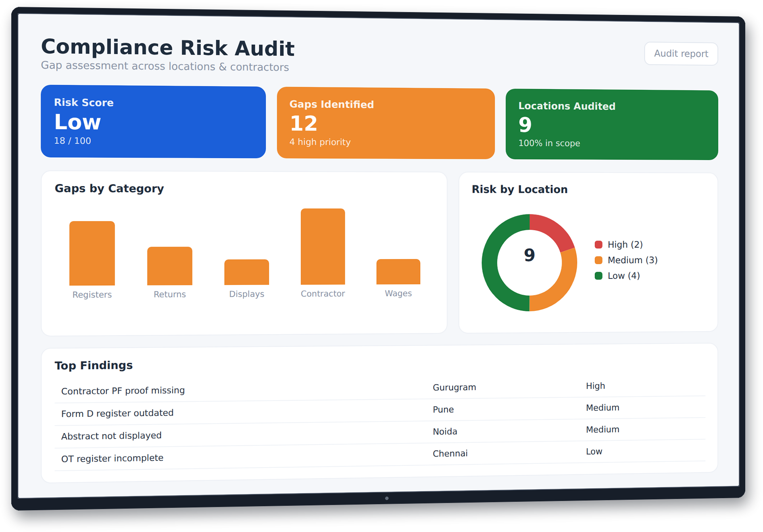The height and width of the screenshot is (532, 763).
Task: Click the green Low (4) legend swatch
Action: [598, 276]
